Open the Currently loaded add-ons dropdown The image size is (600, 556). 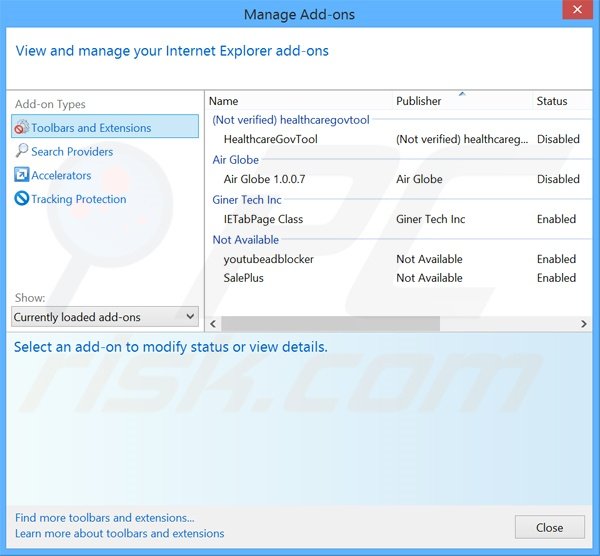(105, 317)
